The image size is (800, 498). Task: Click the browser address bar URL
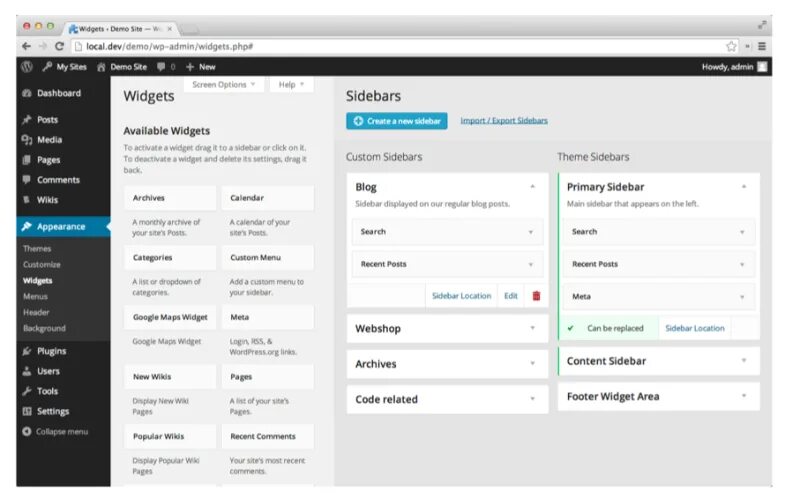click(169, 46)
